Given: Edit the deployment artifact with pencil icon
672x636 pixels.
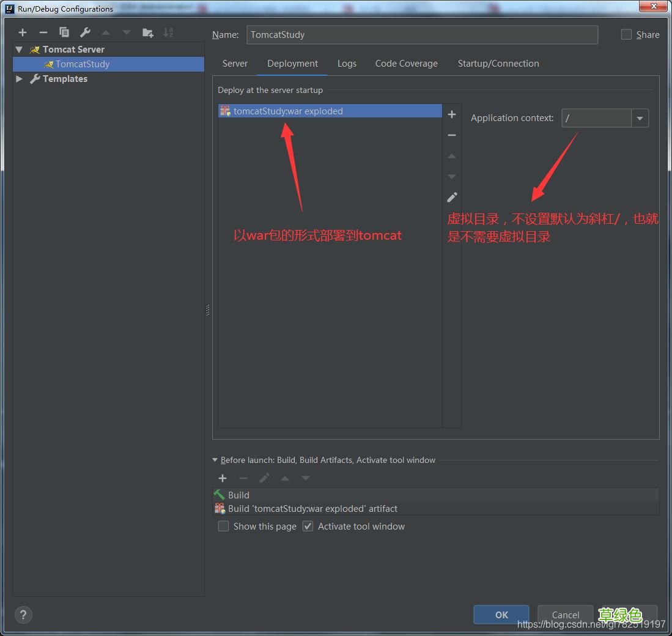Looking at the screenshot, I should click(452, 197).
